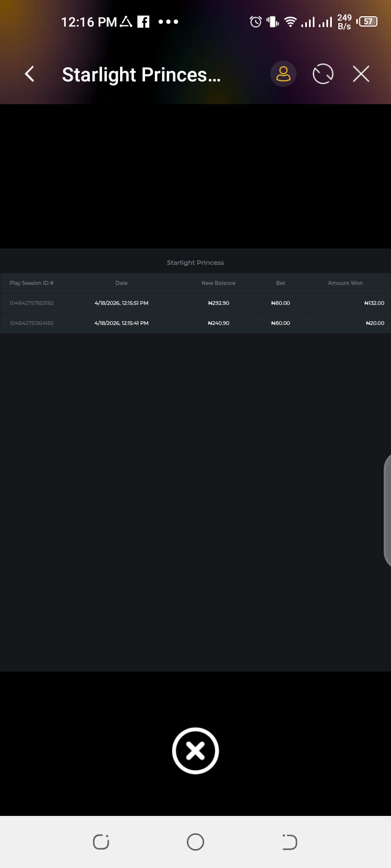Tap the gray side handle on right edge
The image size is (391, 868).
click(387, 510)
